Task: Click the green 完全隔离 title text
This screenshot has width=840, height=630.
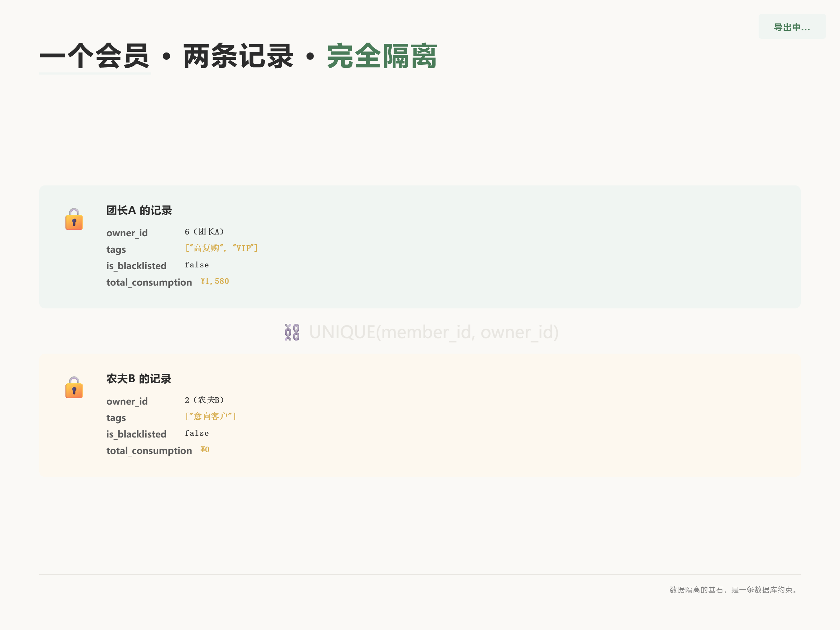Action: (x=382, y=56)
